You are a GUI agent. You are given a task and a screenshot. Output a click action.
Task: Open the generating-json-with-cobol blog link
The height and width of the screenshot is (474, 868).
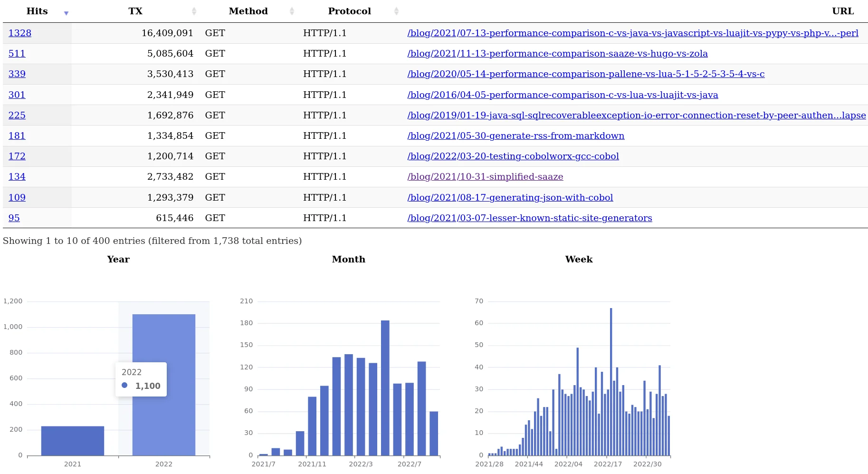[510, 198]
